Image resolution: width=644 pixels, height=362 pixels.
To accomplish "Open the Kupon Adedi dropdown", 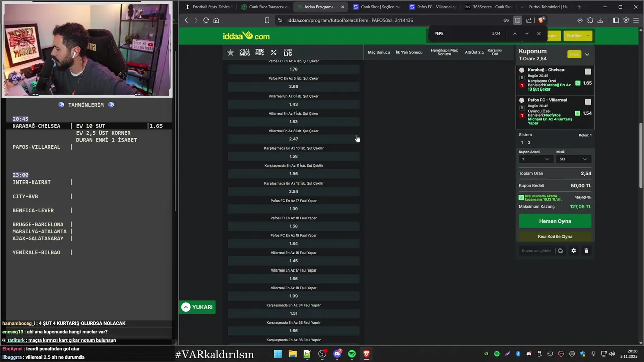I will tap(536, 159).
